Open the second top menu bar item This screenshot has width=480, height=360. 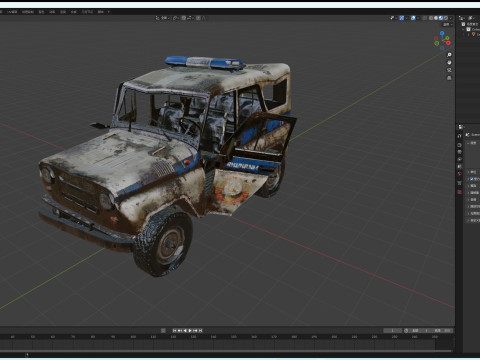coord(13,12)
